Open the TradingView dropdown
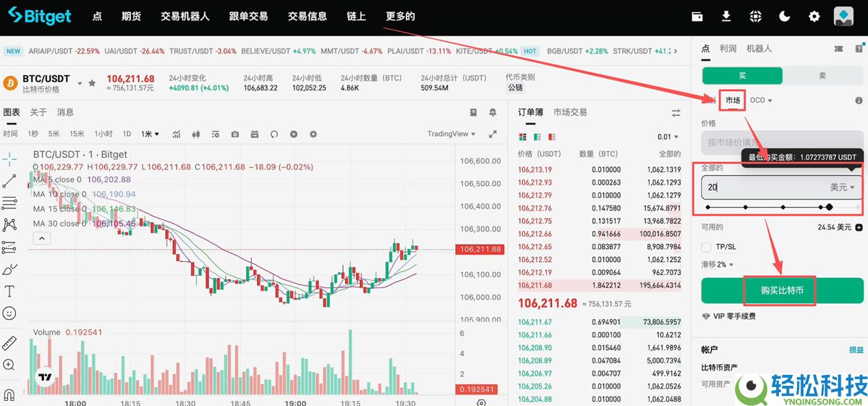868x406 pixels. point(451,134)
